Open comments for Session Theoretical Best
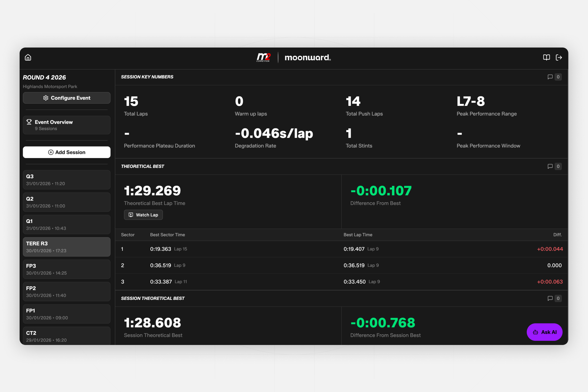The width and height of the screenshot is (588, 392). coord(554,298)
